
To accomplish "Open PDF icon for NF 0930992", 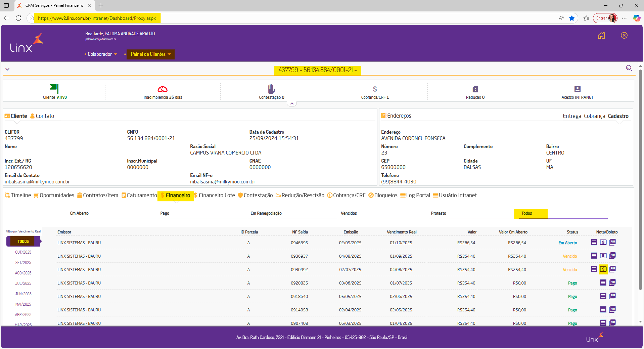I will 612,269.
